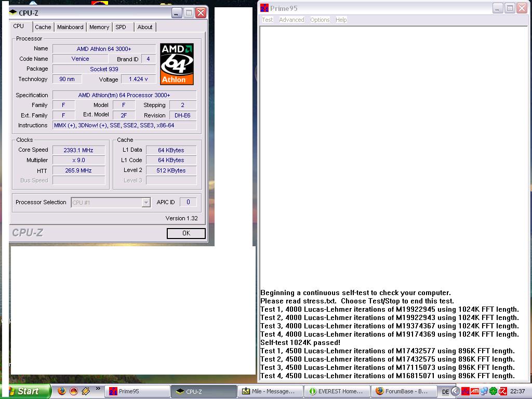Click the L1 Data value 64 KBytes
This screenshot has width=532, height=399.
(x=171, y=150)
